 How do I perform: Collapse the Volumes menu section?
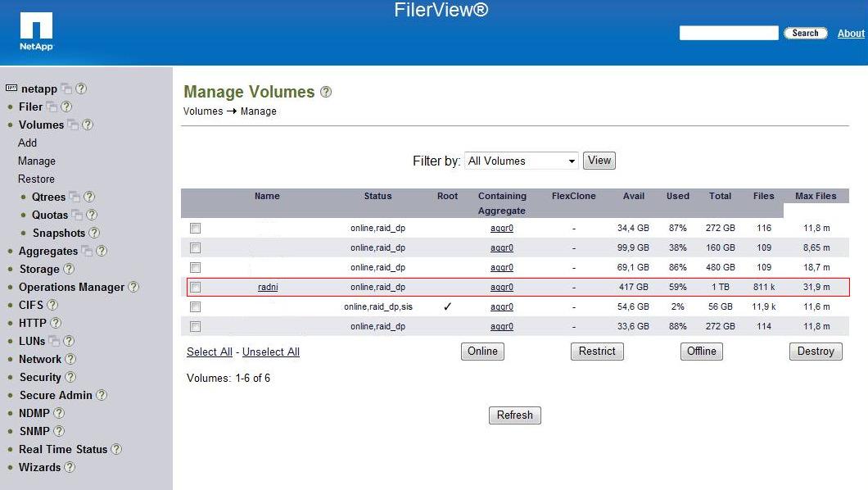tap(42, 125)
